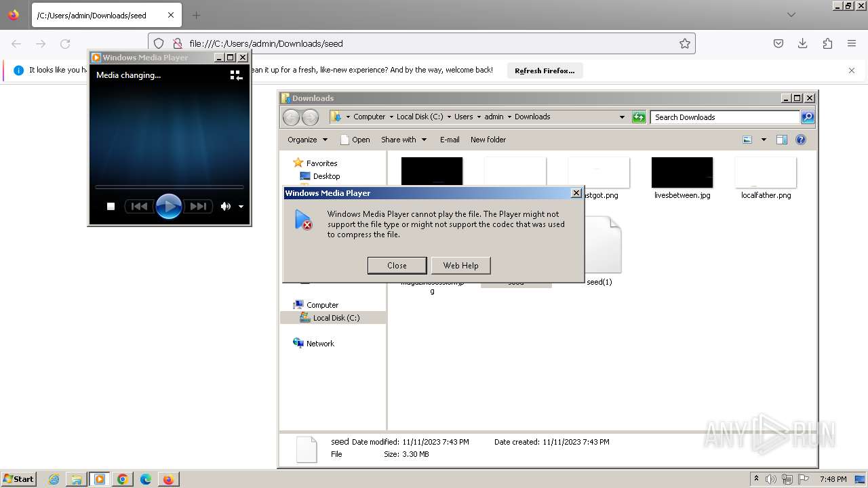This screenshot has width=868, height=488.
Task: Expand dropdown arrow after Computer breadcrumb
Action: [391, 117]
